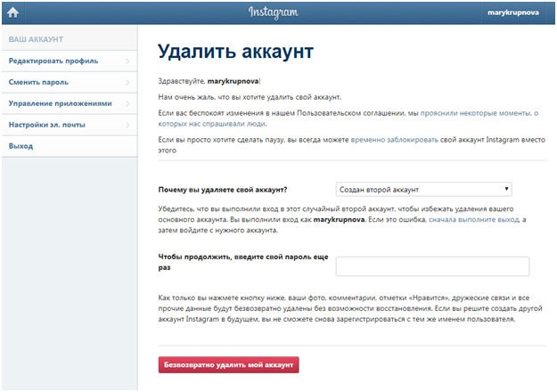
Task: Click Безвозвратно удалить мой аккаунт button
Action: (228, 364)
